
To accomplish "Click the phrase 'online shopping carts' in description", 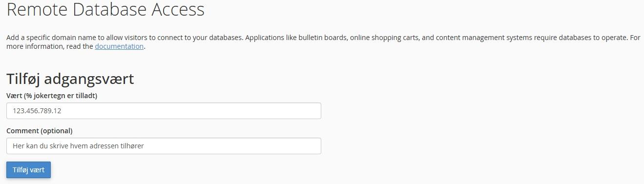I will coord(383,38).
